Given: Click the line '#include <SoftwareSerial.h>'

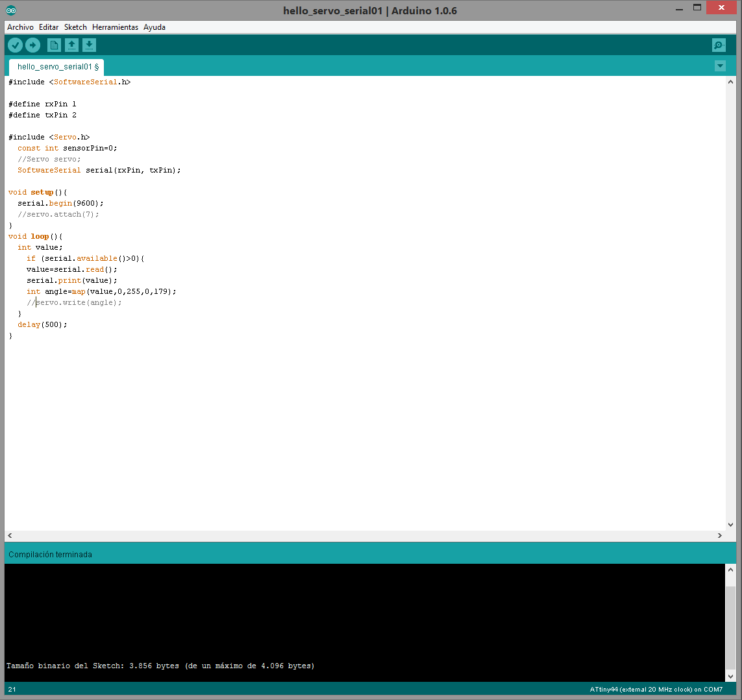Looking at the screenshot, I should coord(69,82).
